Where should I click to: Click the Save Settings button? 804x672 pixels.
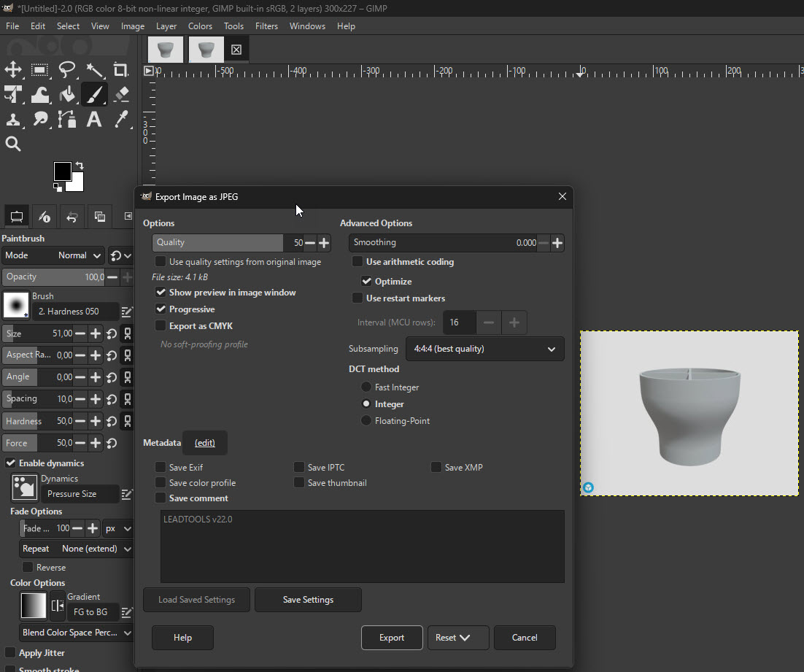pos(308,599)
